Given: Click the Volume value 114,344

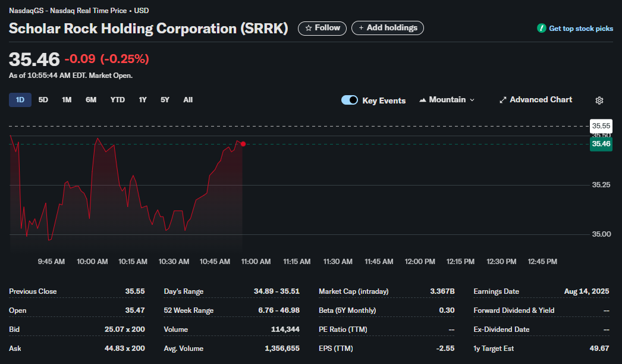Looking at the screenshot, I should click(285, 330).
